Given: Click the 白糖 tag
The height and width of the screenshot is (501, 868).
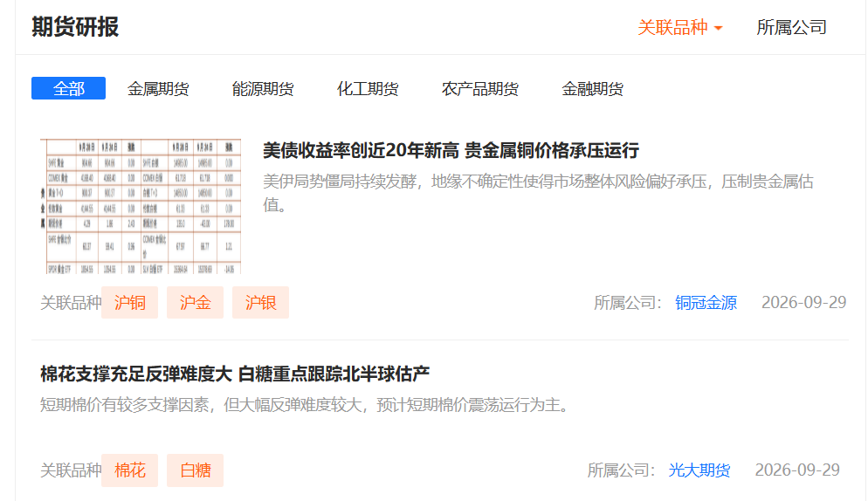Looking at the screenshot, I should (195, 470).
